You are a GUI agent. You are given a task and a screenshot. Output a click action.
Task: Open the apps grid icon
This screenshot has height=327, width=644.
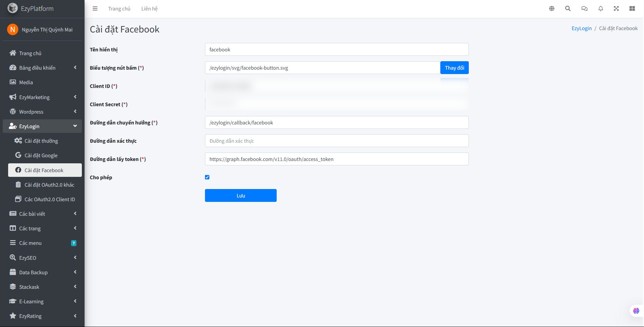click(632, 8)
